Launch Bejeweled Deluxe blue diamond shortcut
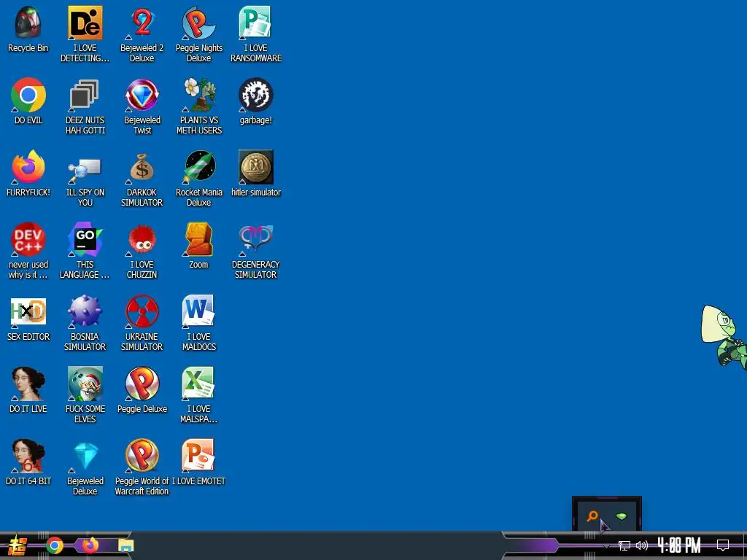747x560 pixels. [x=85, y=456]
